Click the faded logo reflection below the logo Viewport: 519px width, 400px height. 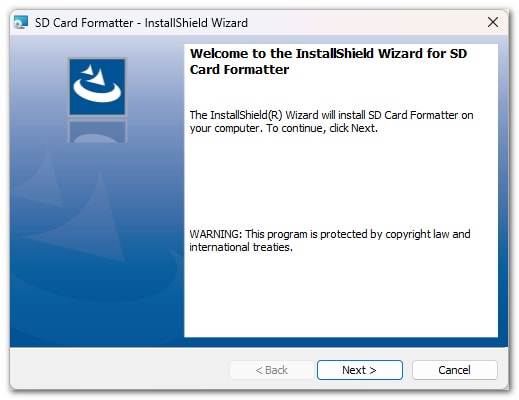97,132
